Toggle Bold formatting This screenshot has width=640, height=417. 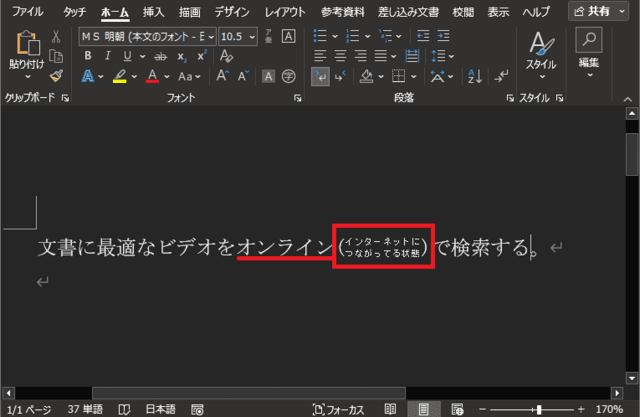[x=88, y=56]
